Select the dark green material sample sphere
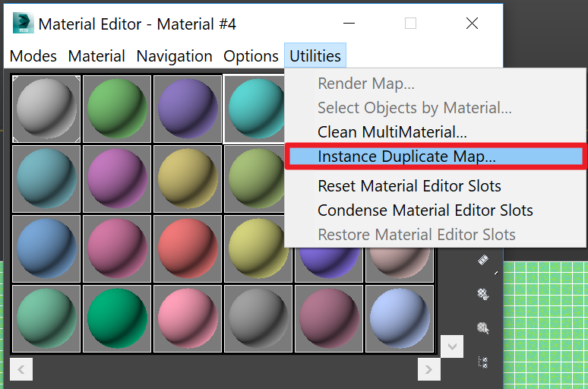This screenshot has height=389, width=588. tap(117, 318)
